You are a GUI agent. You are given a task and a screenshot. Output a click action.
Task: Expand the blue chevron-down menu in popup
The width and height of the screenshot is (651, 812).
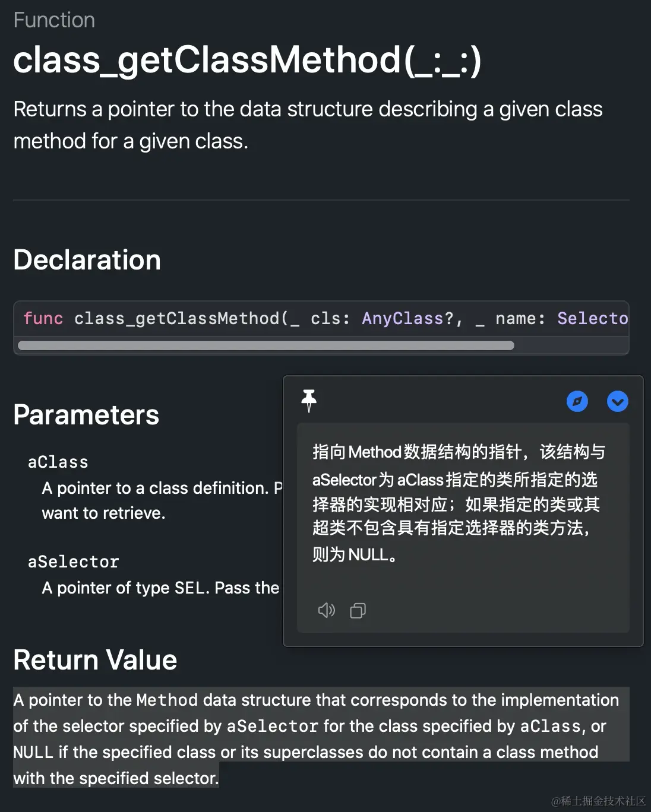coord(617,402)
